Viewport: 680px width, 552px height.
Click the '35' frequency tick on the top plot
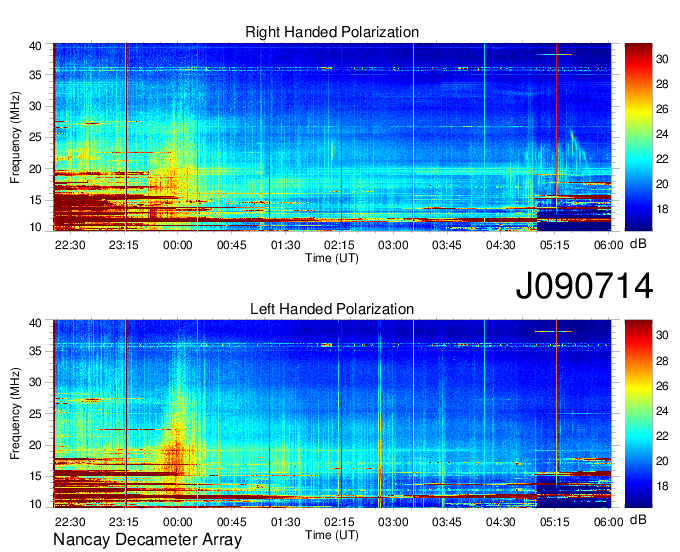[35, 75]
